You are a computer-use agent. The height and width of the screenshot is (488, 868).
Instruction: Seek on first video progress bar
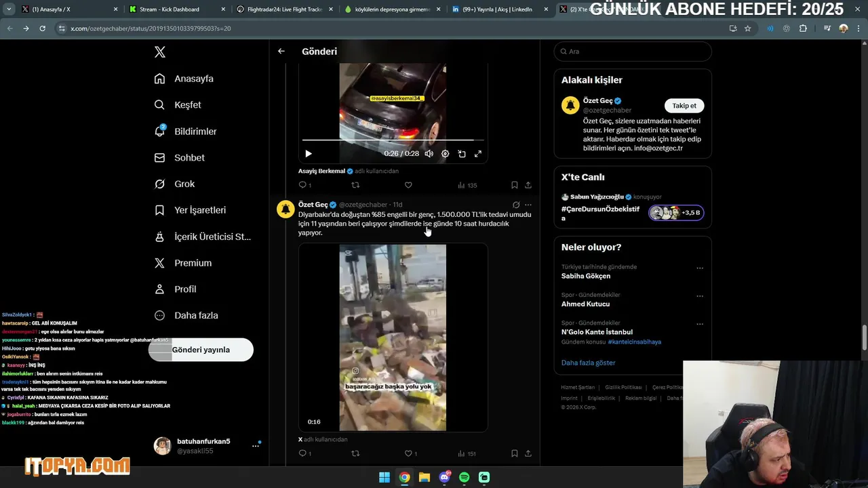(x=393, y=140)
